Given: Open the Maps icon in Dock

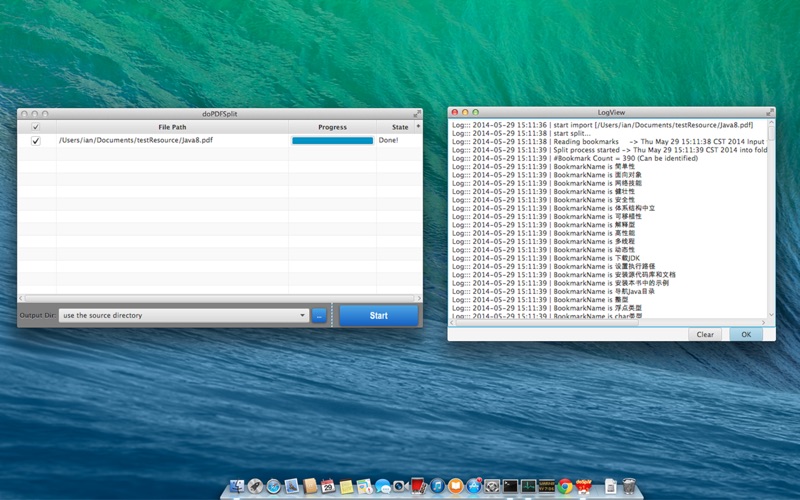Looking at the screenshot, I should [364, 486].
